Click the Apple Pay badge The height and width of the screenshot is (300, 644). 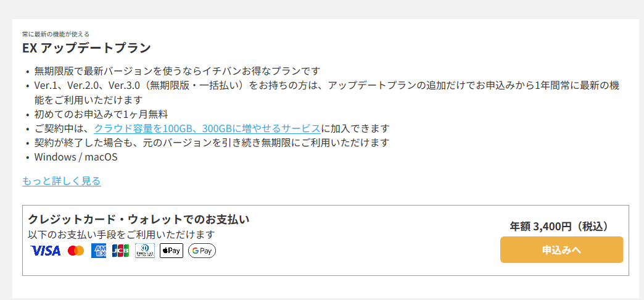coord(171,251)
